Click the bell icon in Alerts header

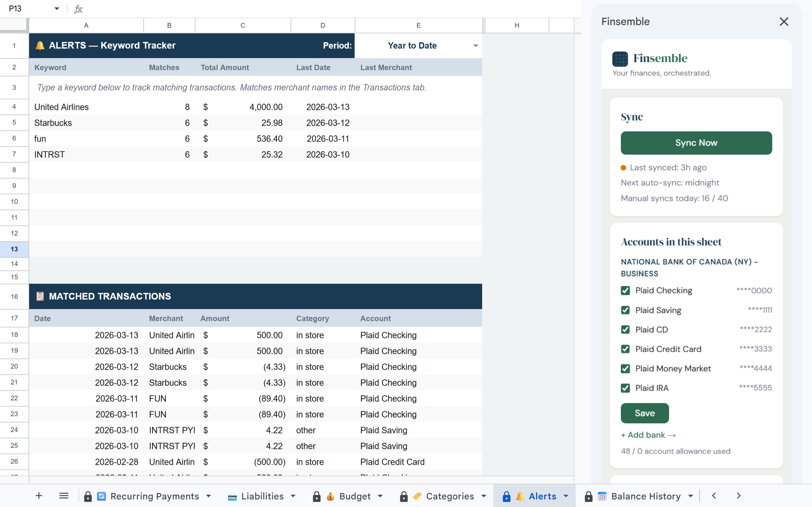click(x=40, y=45)
